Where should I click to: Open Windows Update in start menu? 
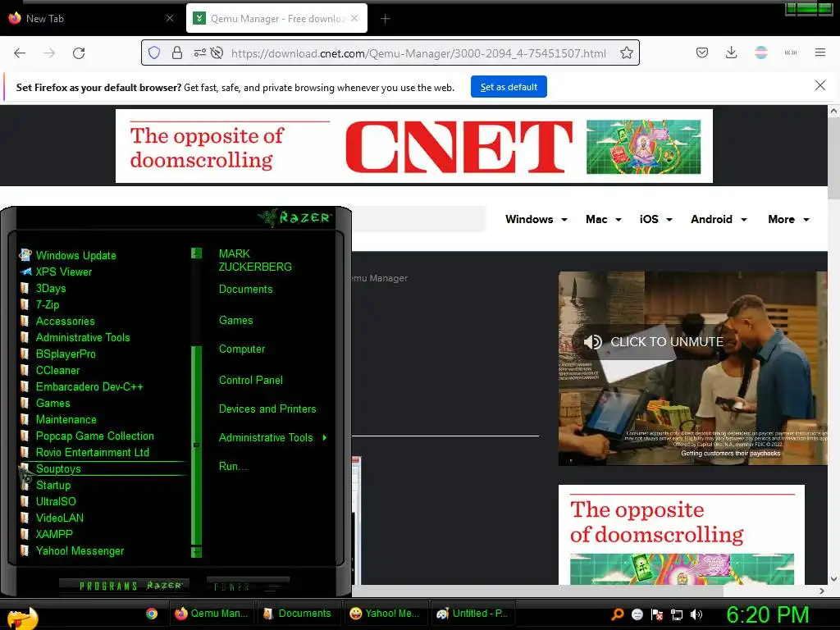click(75, 256)
